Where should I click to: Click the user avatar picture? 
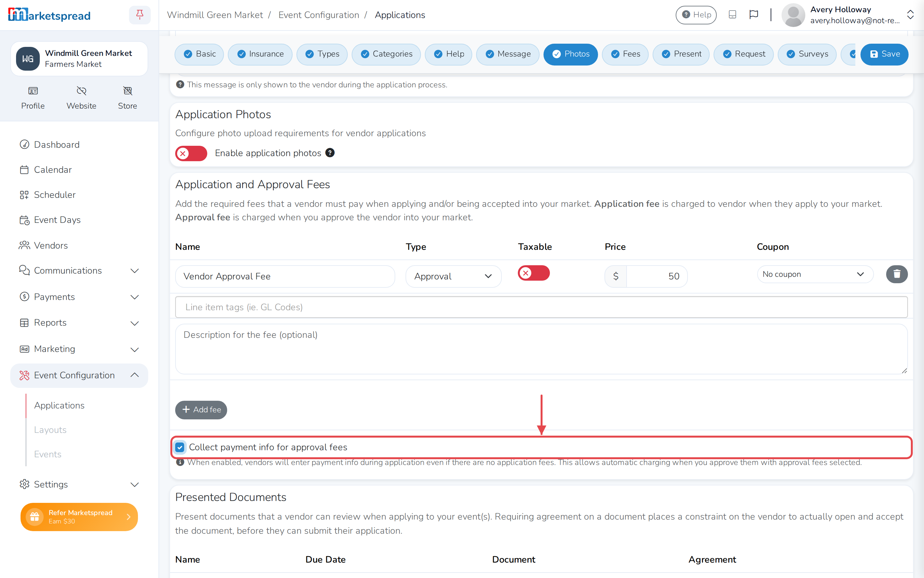[x=793, y=15]
